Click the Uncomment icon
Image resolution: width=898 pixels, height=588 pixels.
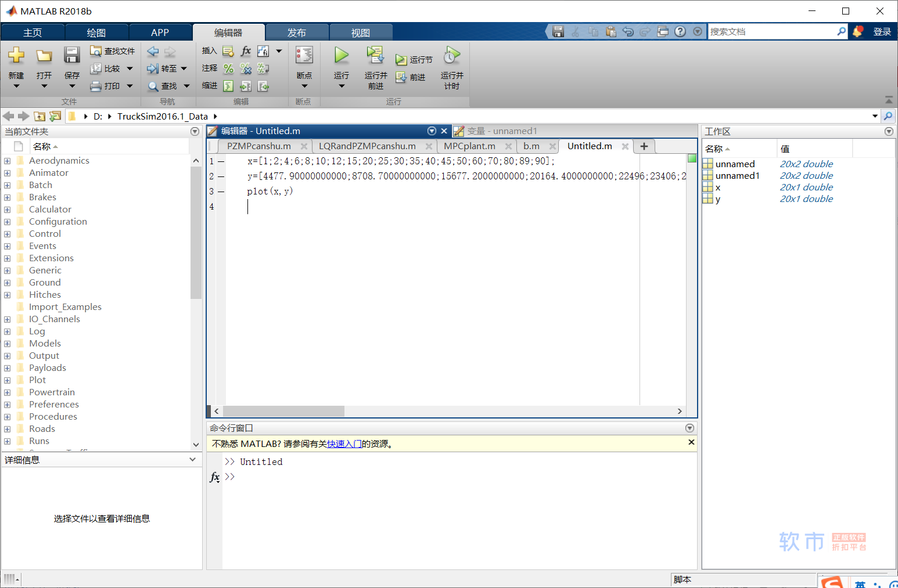tap(246, 68)
